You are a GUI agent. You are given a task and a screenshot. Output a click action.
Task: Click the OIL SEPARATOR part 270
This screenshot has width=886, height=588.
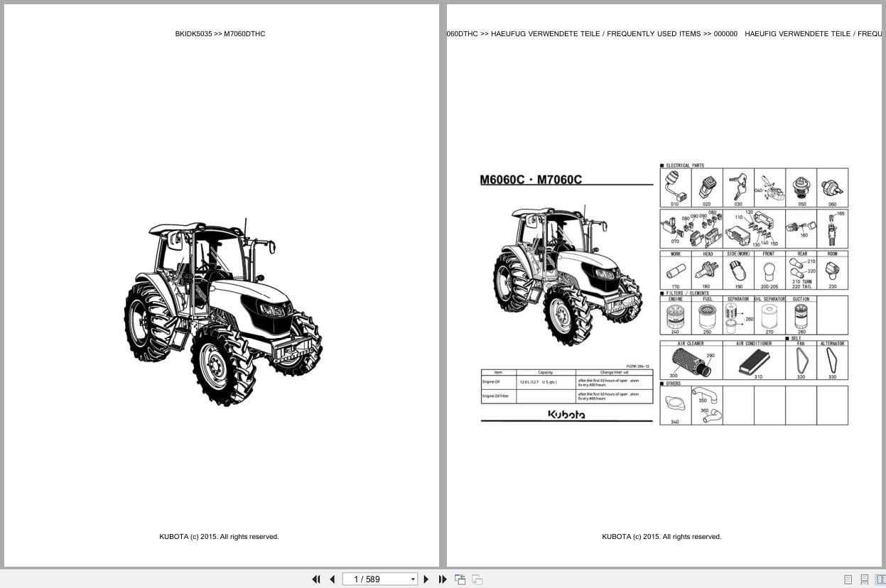point(769,315)
